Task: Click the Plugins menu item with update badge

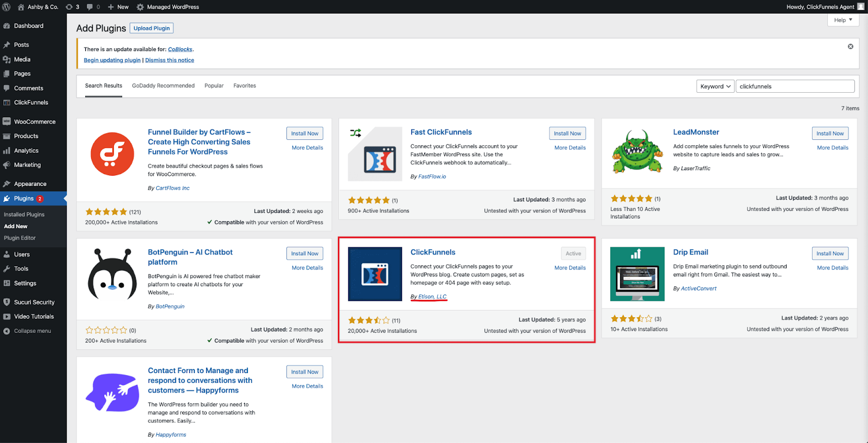Action: point(33,198)
